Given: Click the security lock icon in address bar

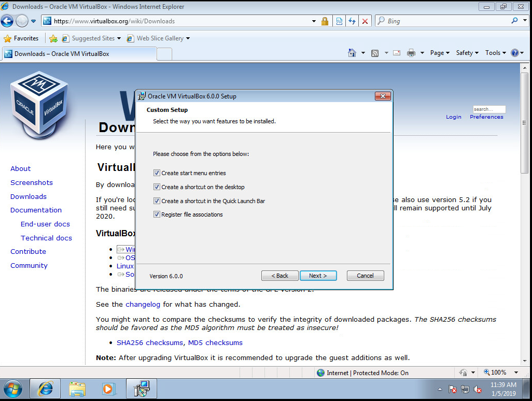Looking at the screenshot, I should (325, 21).
